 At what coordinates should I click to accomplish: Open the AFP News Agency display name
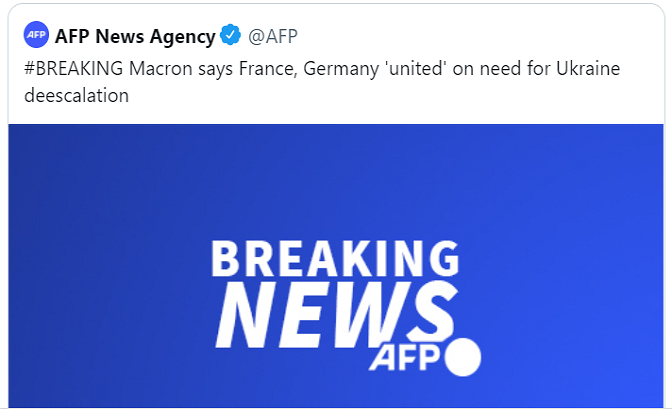point(135,37)
